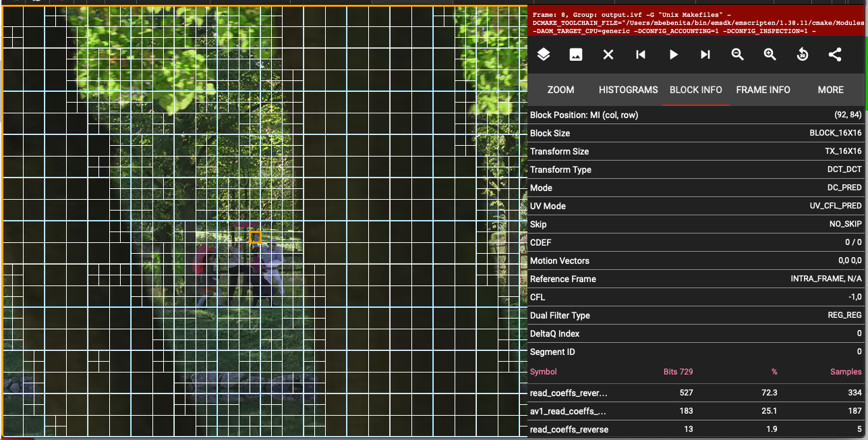Open the layers menu icon
The width and height of the screenshot is (868, 440).
pyautogui.click(x=544, y=55)
